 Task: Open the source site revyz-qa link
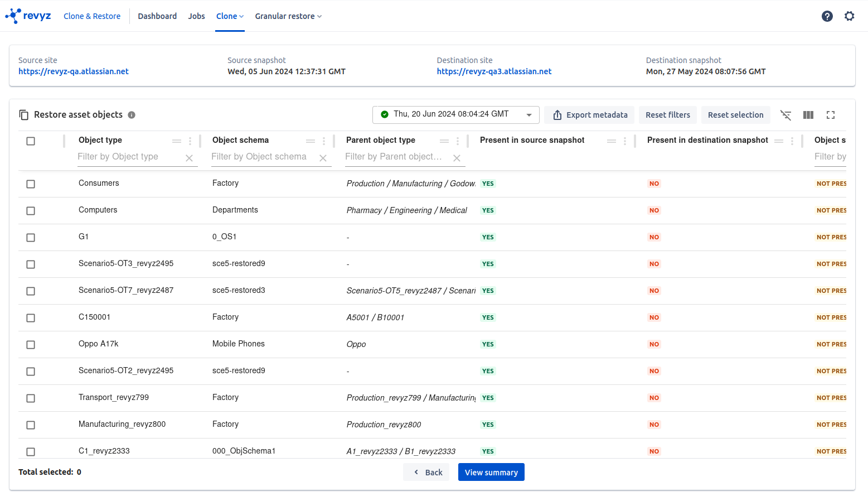[74, 71]
